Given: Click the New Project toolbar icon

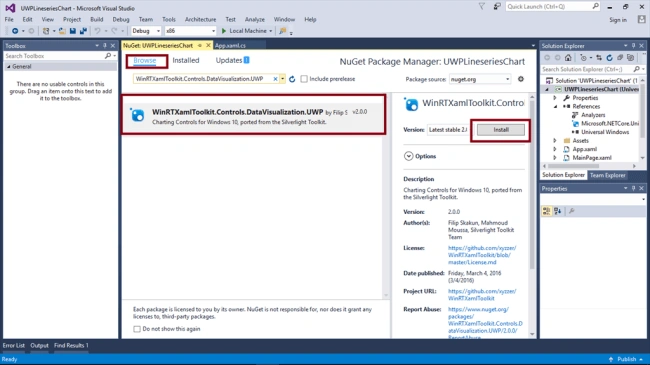Looking at the screenshot, I should [46, 31].
